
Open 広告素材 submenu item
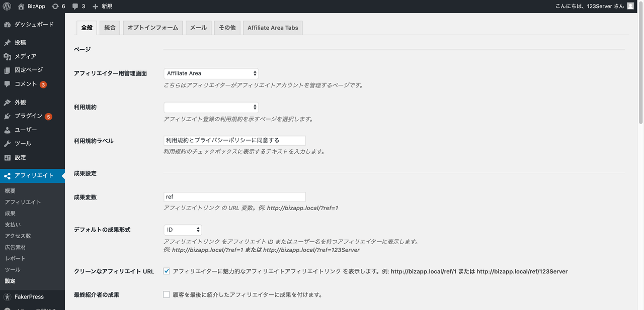15,247
